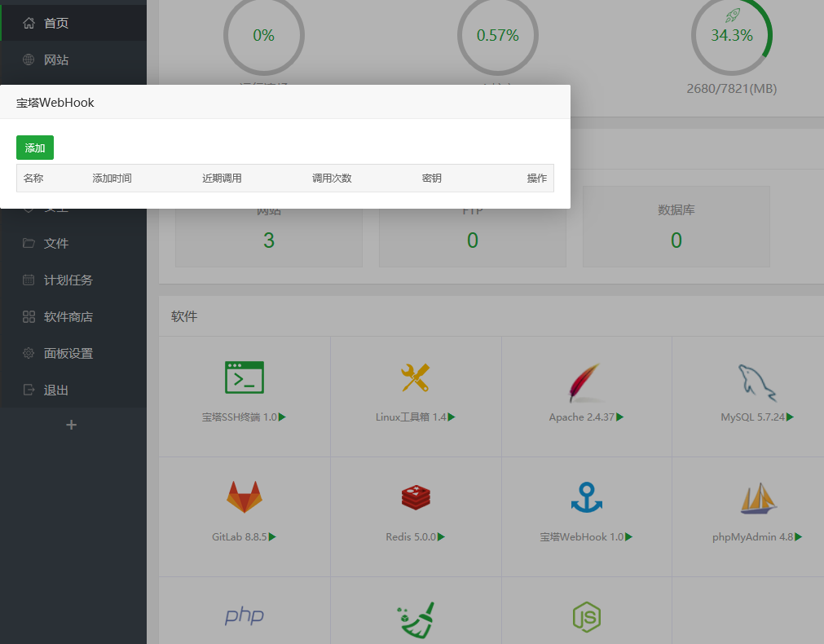
Task: Open the GitLab fox icon
Action: pos(245,496)
